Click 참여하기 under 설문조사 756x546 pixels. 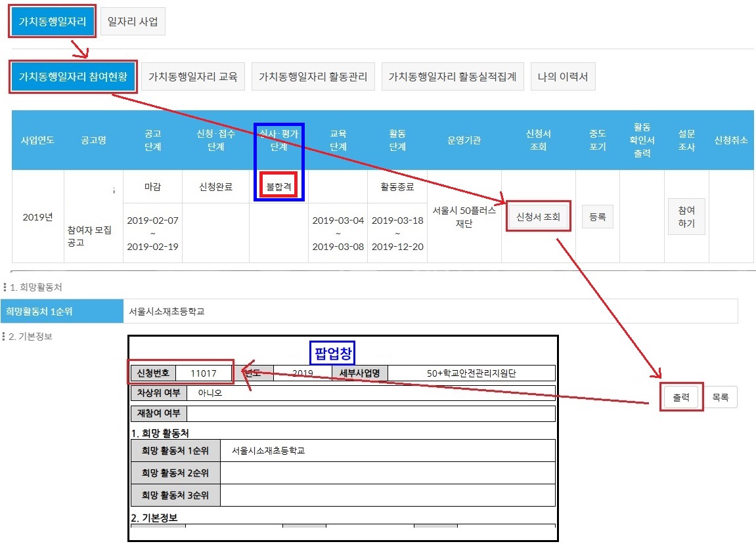pos(686,217)
